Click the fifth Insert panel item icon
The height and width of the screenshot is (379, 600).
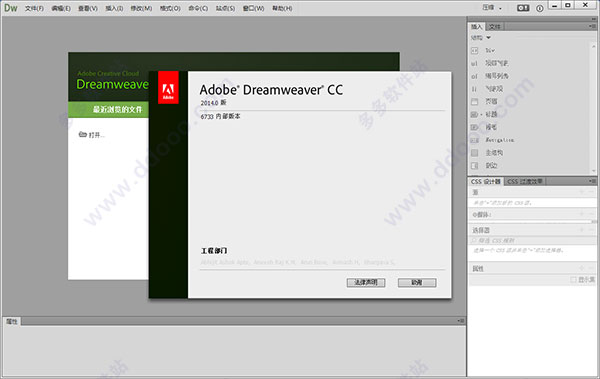tap(474, 101)
